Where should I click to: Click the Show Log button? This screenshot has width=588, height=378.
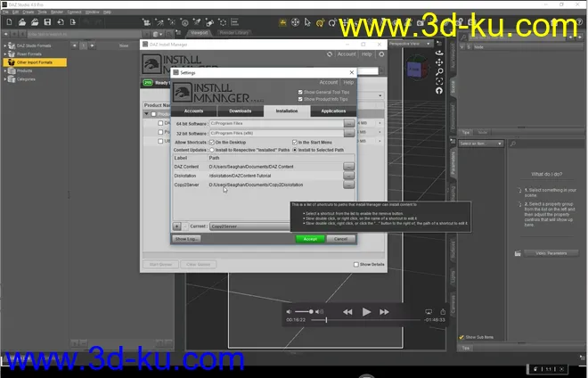click(187, 239)
